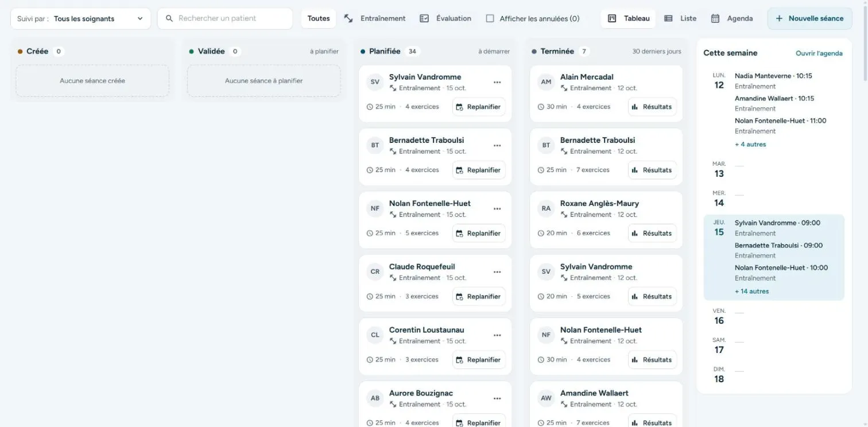Open three-dot menu on Bernadette Traboulsi planned card
This screenshot has width=868, height=427.
(497, 145)
